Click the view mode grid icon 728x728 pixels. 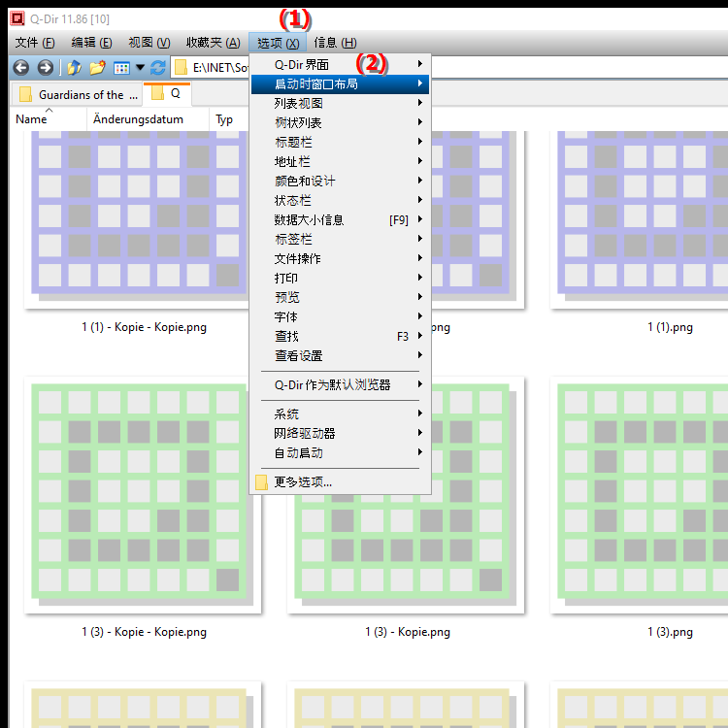(121, 68)
